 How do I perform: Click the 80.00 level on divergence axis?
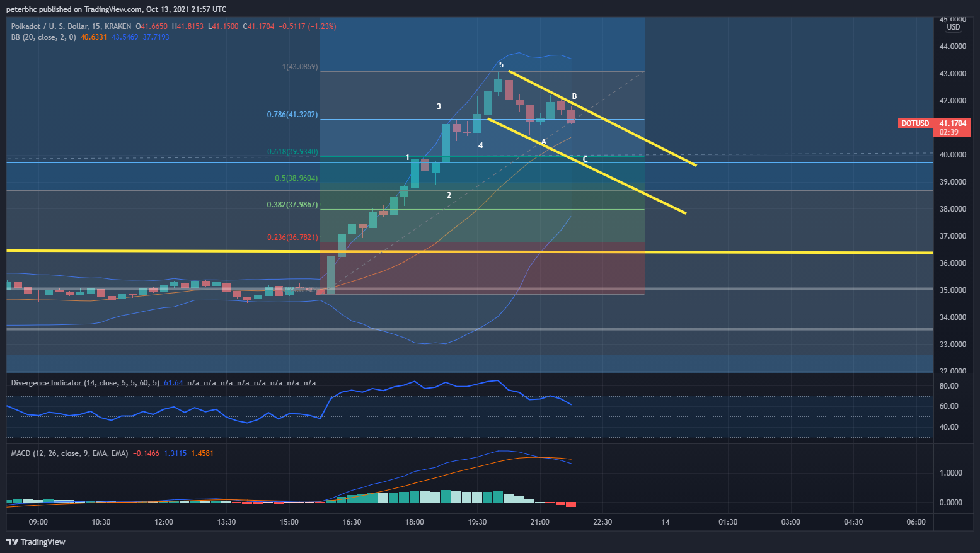coord(948,386)
